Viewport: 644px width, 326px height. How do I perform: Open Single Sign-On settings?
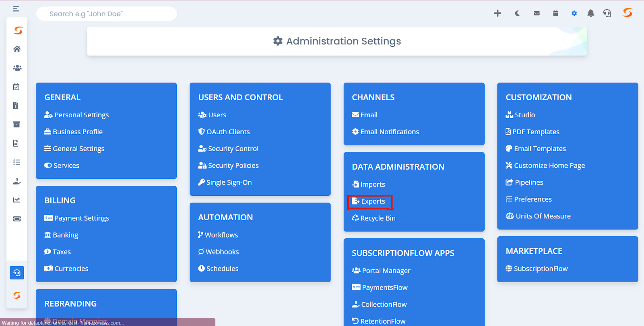225,182
